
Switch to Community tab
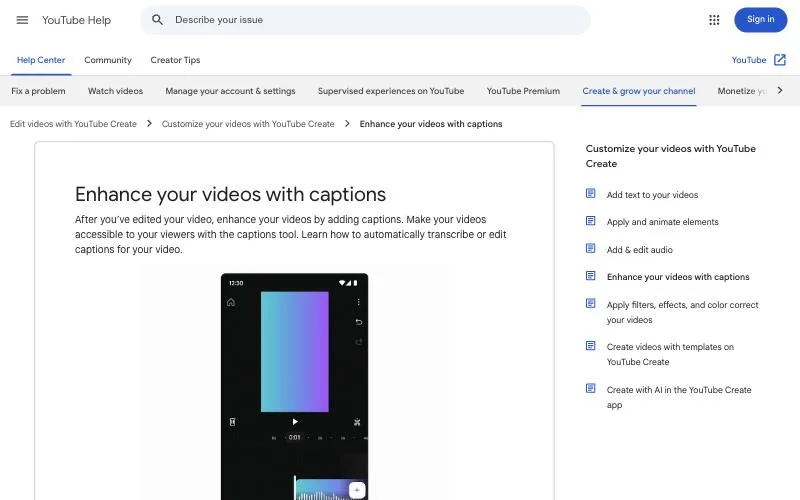point(108,60)
